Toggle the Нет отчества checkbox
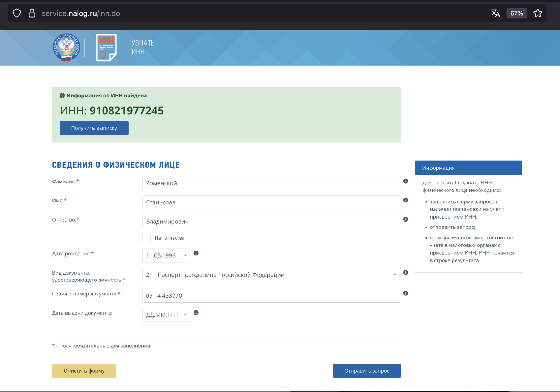Viewport: 560px width, 392px height. (147, 238)
